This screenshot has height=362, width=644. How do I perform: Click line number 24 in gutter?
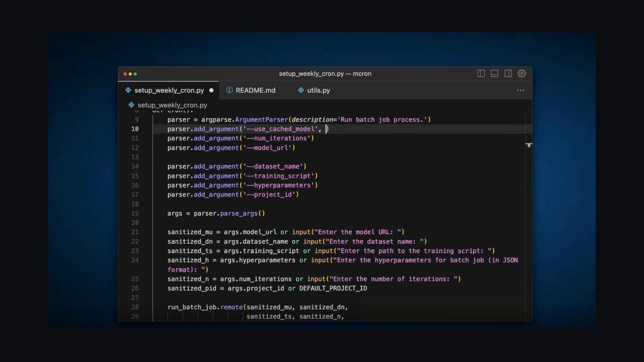(x=135, y=260)
